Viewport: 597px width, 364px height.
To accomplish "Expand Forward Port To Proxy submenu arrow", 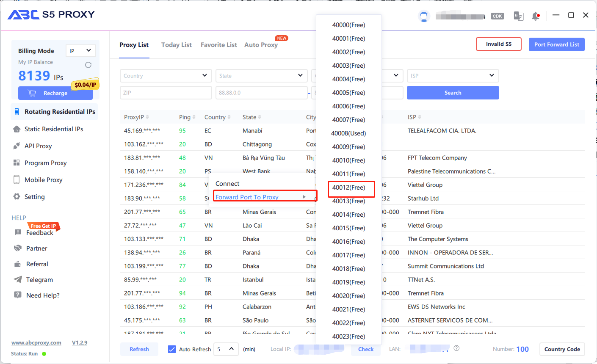I will click(304, 197).
